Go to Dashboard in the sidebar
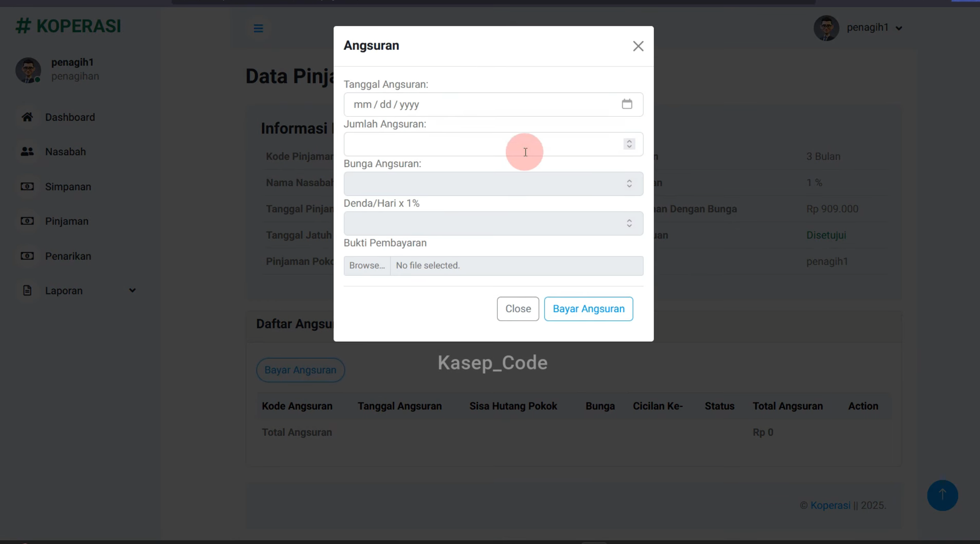980x544 pixels. (70, 117)
